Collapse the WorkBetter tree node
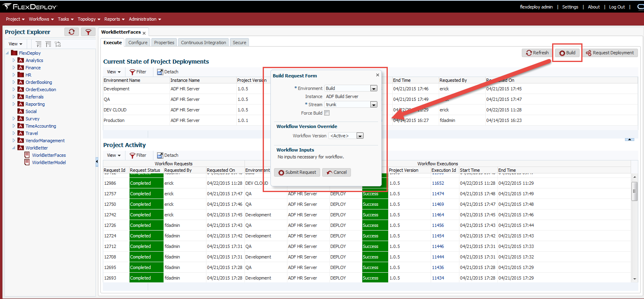This screenshot has width=644, height=299. (x=13, y=148)
